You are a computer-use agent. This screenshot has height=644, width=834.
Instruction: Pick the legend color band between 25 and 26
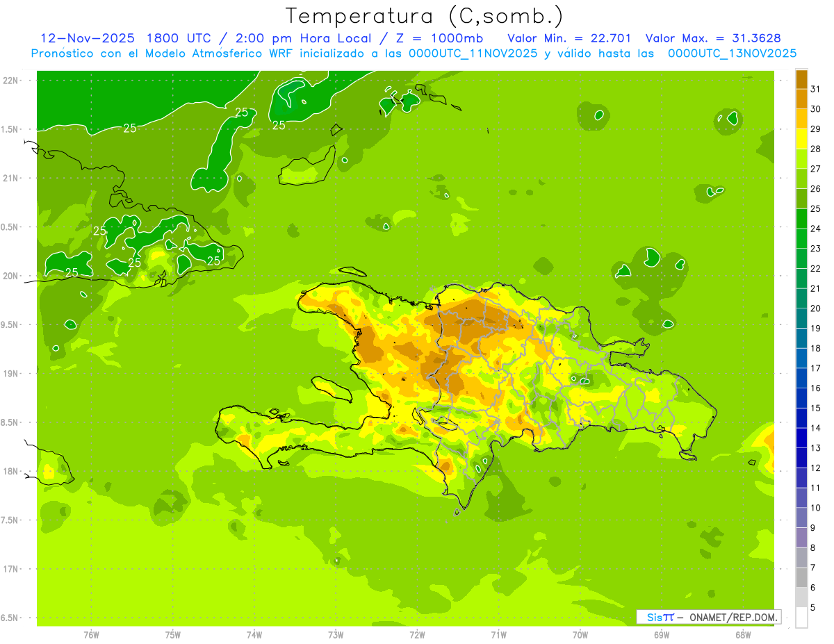801,199
